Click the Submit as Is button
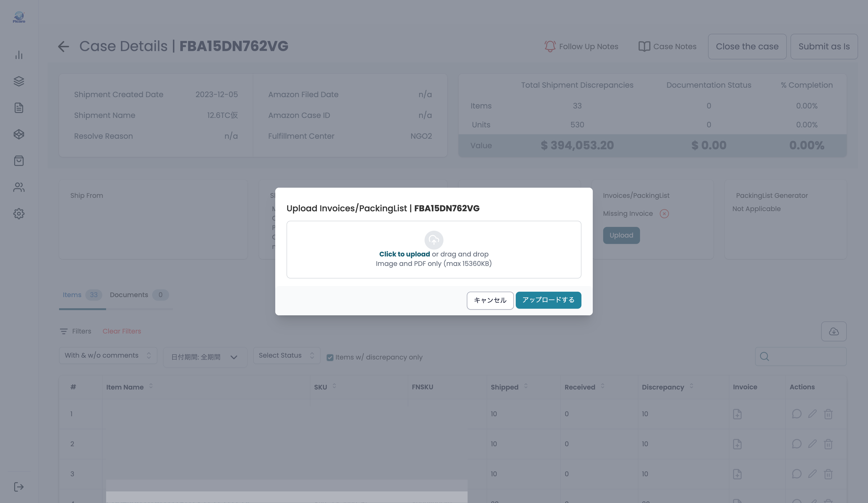This screenshot has width=868, height=503. (824, 47)
